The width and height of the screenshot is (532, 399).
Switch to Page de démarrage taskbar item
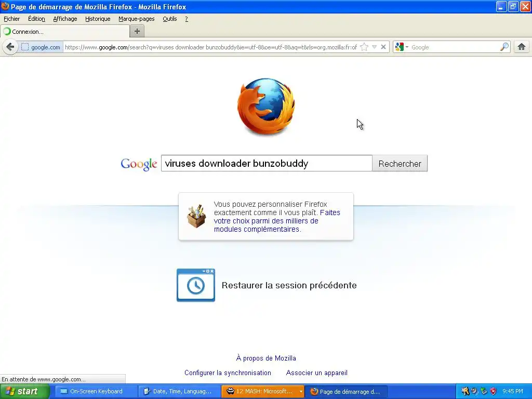tap(346, 391)
